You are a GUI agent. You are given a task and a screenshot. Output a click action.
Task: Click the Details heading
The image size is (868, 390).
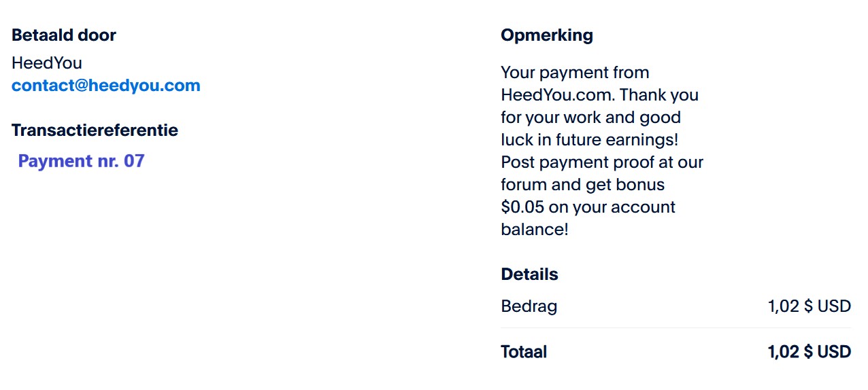pos(529,274)
